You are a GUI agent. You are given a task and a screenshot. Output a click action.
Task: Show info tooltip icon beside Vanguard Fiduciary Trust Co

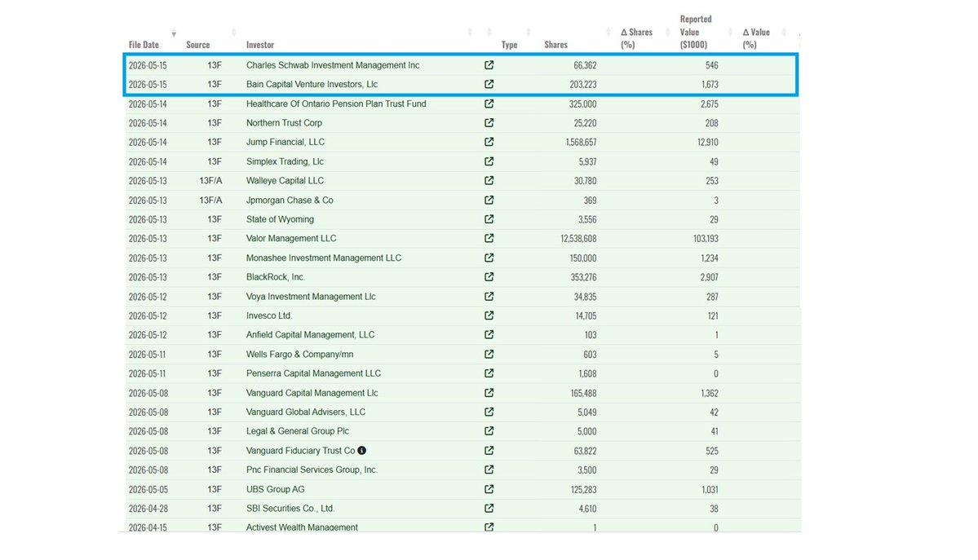coord(362,450)
